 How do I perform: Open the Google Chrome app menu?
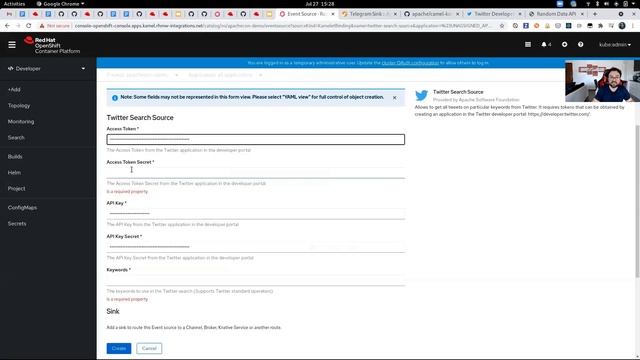click(x=60, y=4)
